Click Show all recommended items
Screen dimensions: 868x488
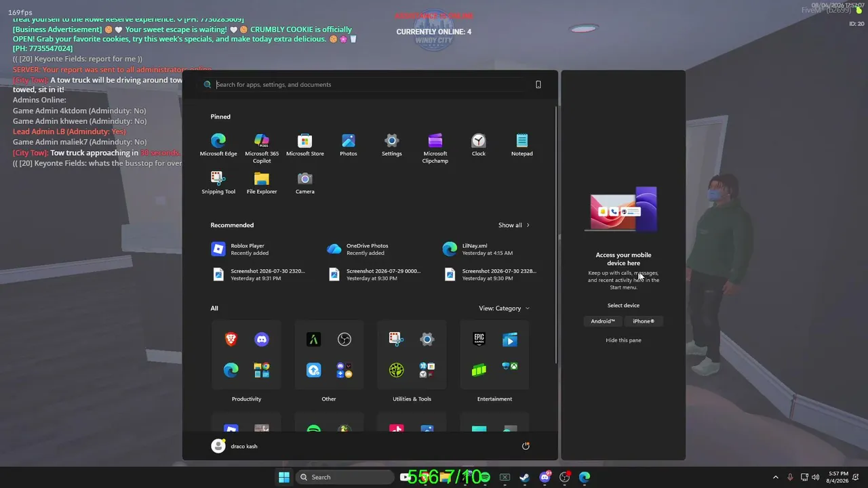coord(514,225)
